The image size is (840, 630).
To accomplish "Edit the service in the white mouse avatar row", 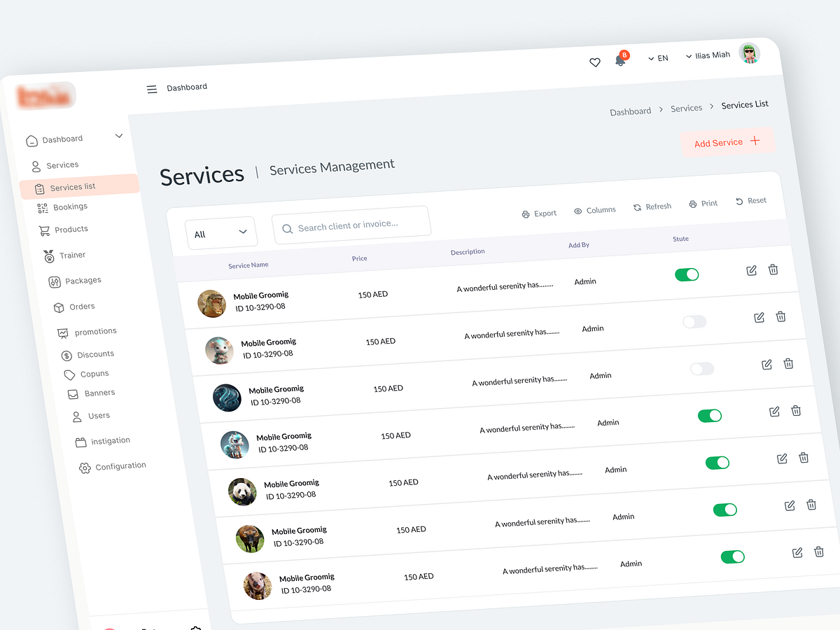I will [x=759, y=317].
